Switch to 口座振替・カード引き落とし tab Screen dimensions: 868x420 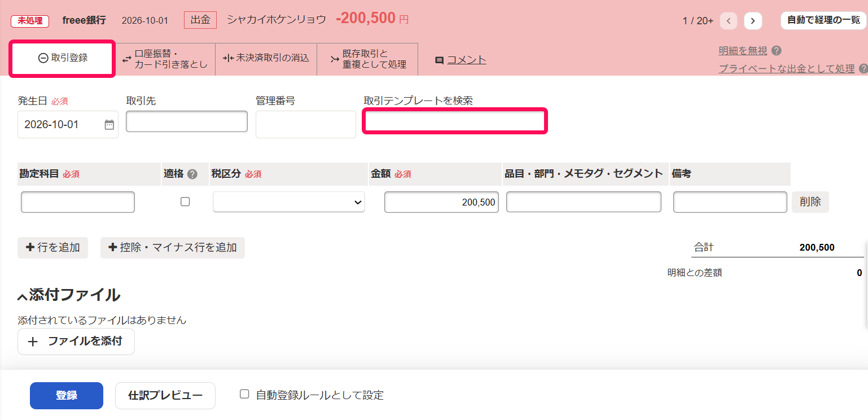(165, 59)
